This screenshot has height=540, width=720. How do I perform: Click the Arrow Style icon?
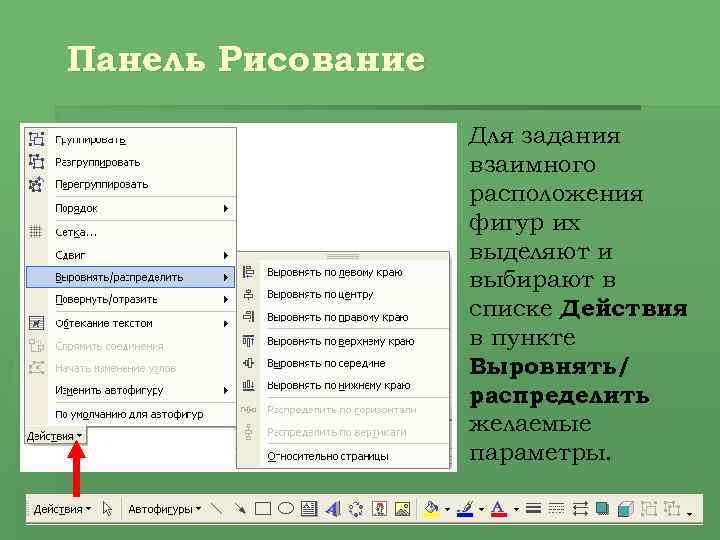580,509
